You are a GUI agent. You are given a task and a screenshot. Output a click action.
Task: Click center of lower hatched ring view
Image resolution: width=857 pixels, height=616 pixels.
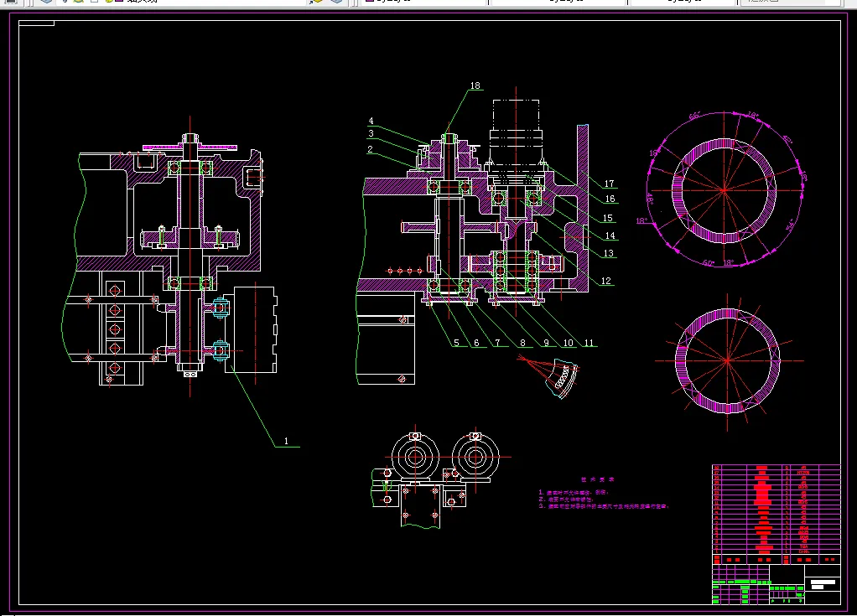click(x=728, y=360)
